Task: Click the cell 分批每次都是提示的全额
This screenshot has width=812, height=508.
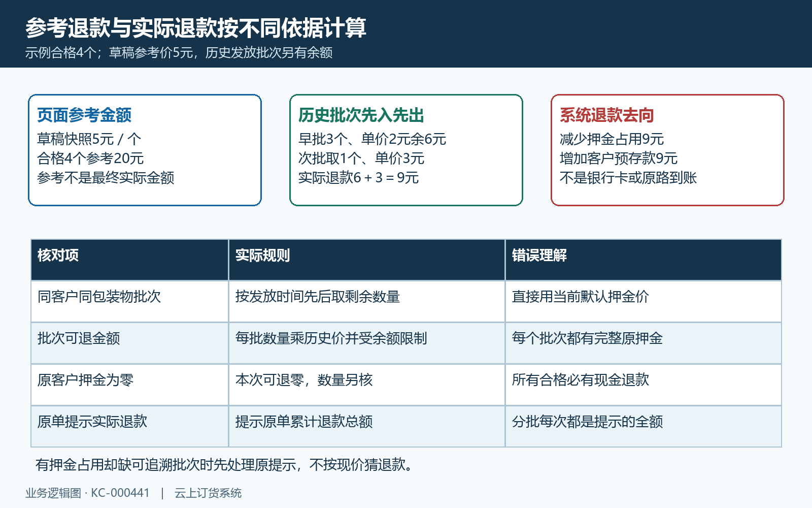Action: coord(644,426)
